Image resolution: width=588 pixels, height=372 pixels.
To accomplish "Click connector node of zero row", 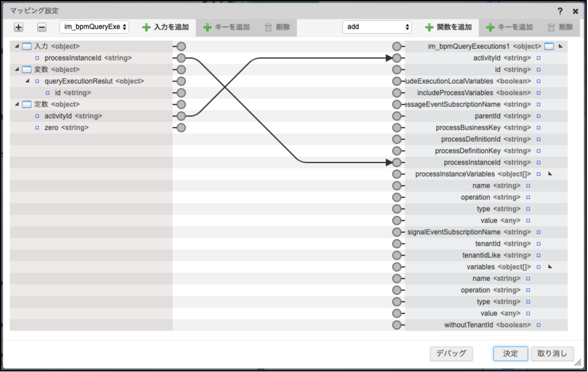I will (181, 128).
